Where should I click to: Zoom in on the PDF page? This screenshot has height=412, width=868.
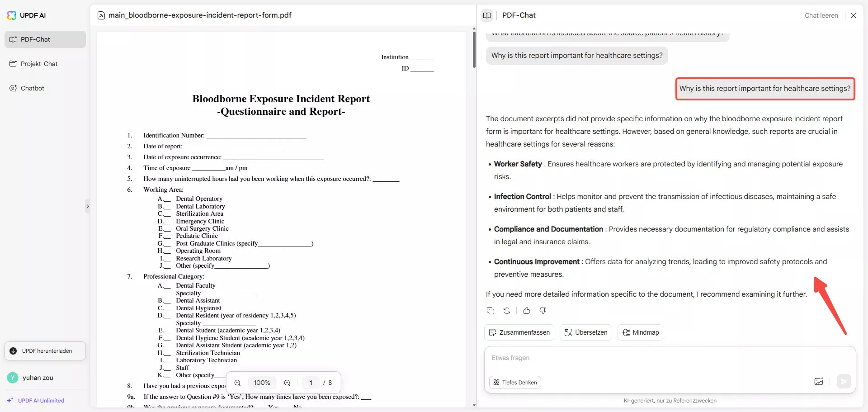point(287,383)
